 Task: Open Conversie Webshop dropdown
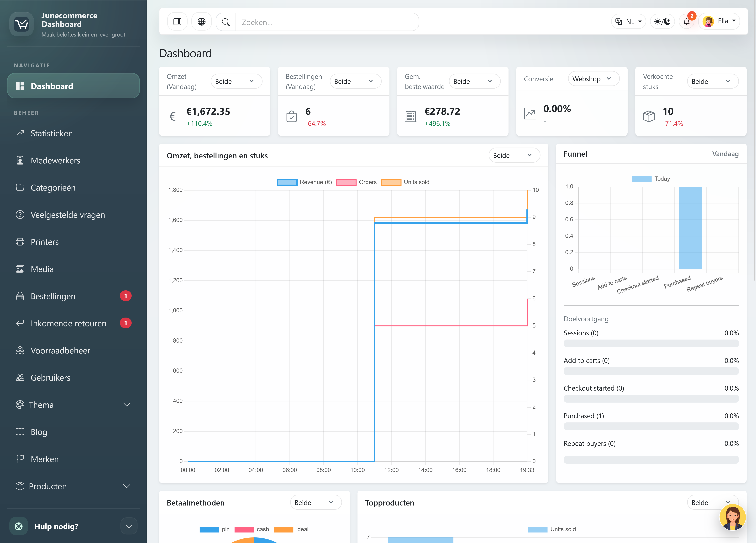pos(594,79)
